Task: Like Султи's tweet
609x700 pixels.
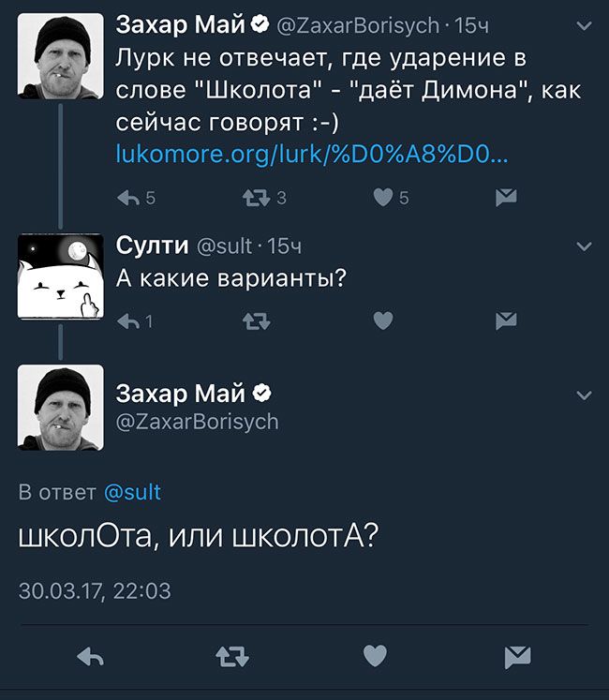Action: point(381,321)
